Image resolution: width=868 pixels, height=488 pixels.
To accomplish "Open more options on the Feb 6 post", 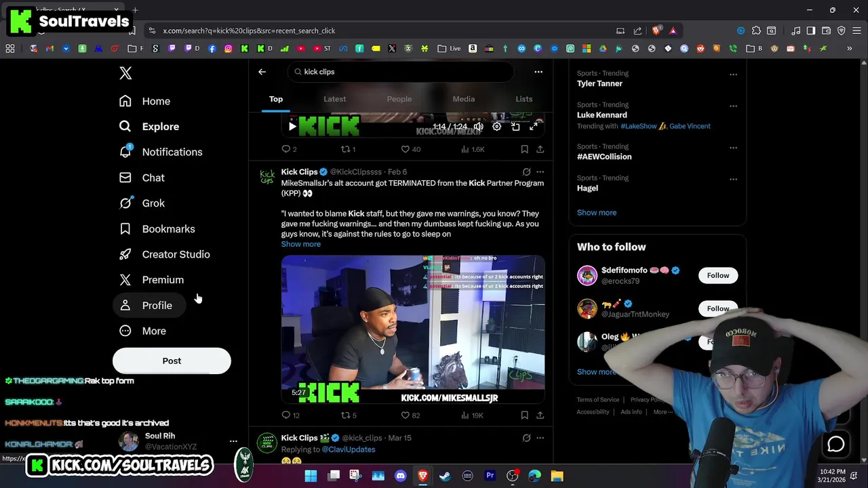I will point(540,172).
